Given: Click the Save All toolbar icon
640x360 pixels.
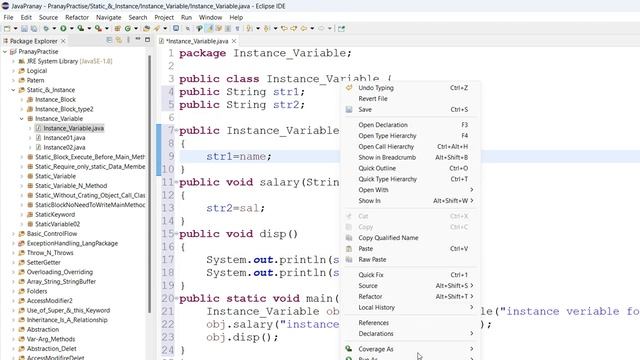Looking at the screenshot, I should click(x=33, y=29).
